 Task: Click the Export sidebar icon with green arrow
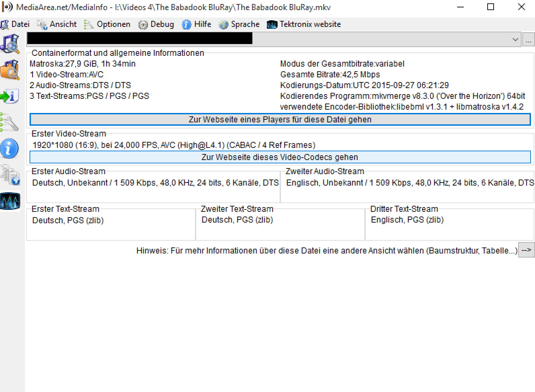(9, 96)
